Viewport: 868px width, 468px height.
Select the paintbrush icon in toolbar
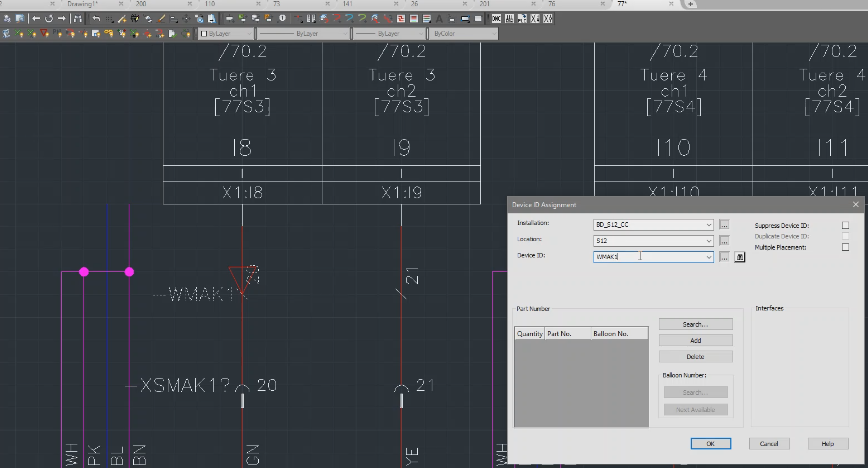tap(161, 18)
